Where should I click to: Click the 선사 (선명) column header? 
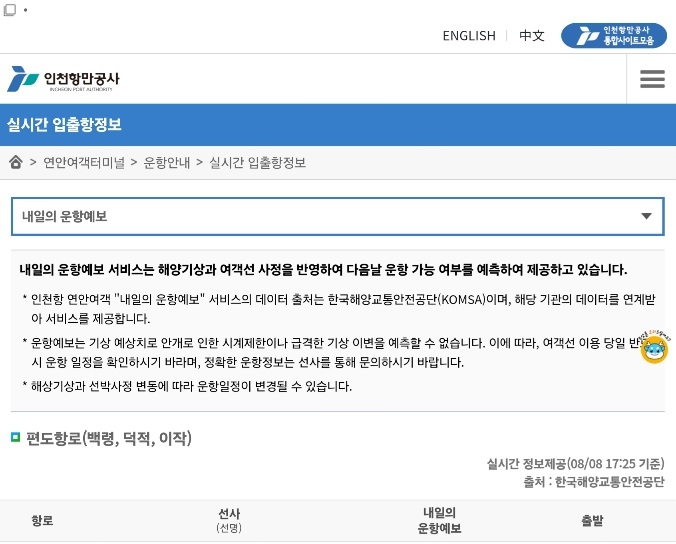pos(229,520)
